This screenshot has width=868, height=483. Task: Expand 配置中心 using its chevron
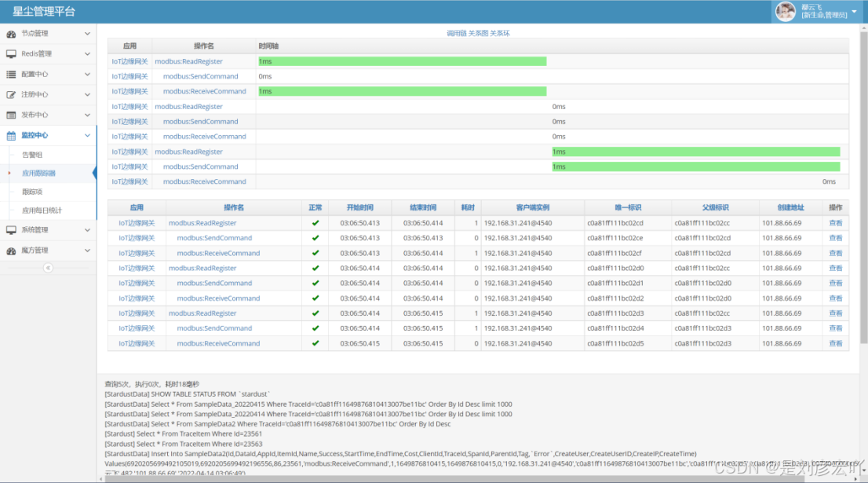pos(87,75)
